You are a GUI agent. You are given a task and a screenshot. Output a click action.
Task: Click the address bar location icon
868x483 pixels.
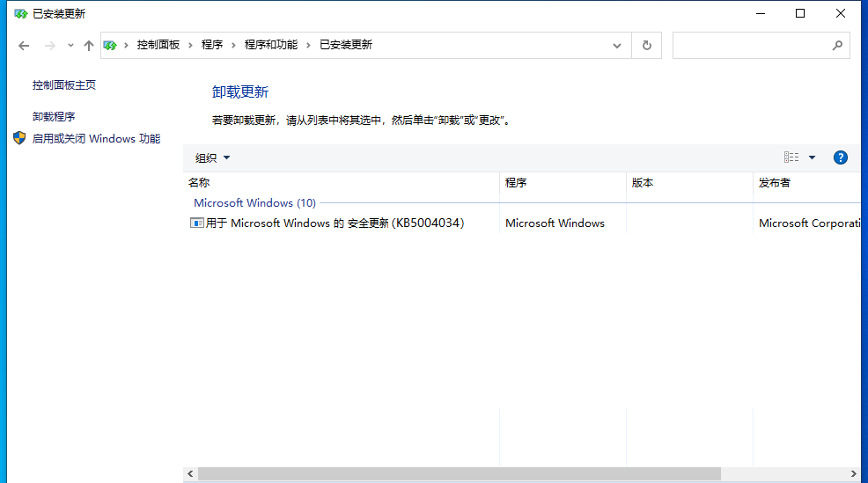click(110, 46)
